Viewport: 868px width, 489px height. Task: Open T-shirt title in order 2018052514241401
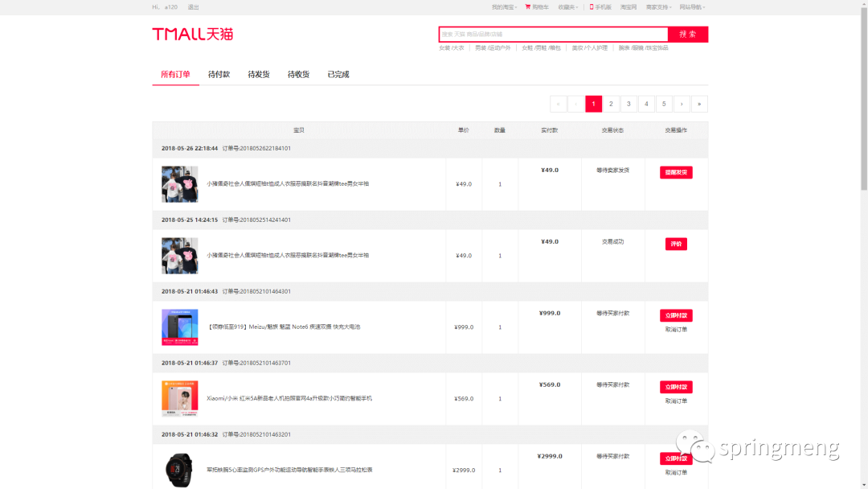click(x=288, y=255)
